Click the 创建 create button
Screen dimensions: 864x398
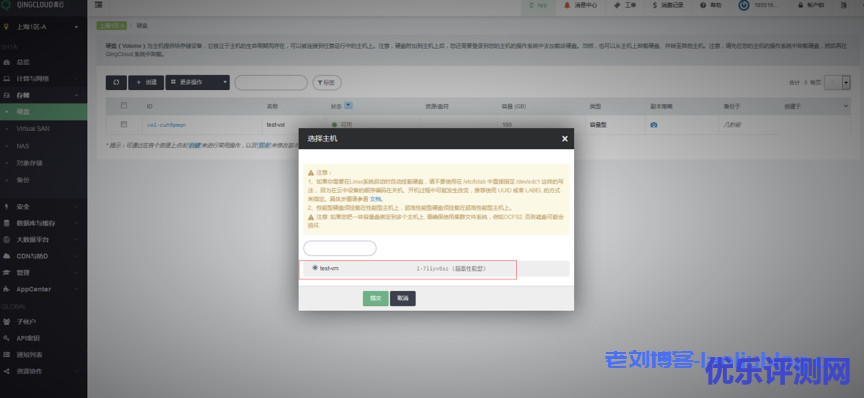(146, 82)
